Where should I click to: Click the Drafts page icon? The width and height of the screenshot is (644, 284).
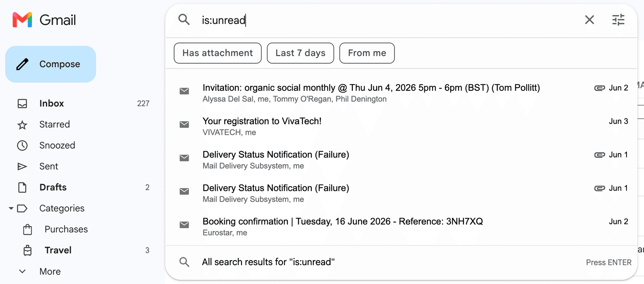22,187
